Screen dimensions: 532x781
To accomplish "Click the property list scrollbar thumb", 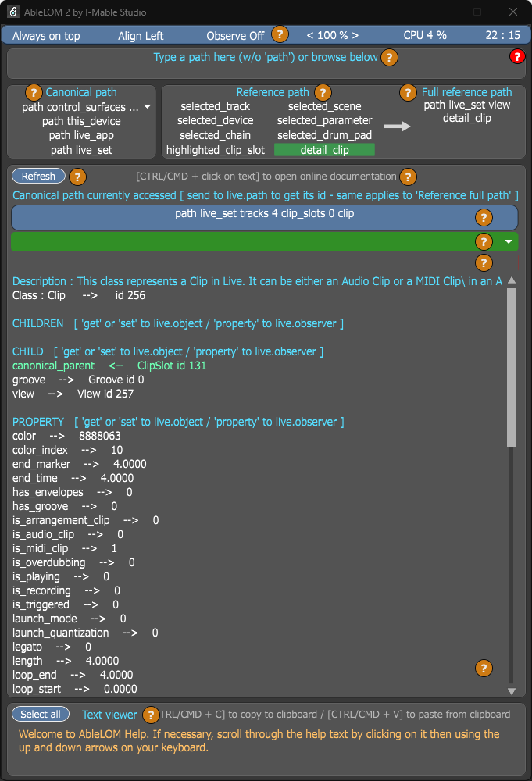I will click(x=512, y=367).
